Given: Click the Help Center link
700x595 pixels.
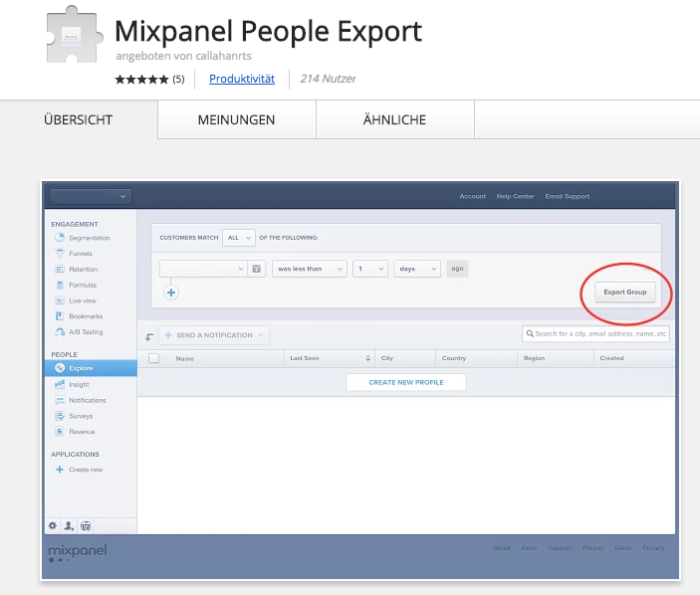Looking at the screenshot, I should 515,196.
